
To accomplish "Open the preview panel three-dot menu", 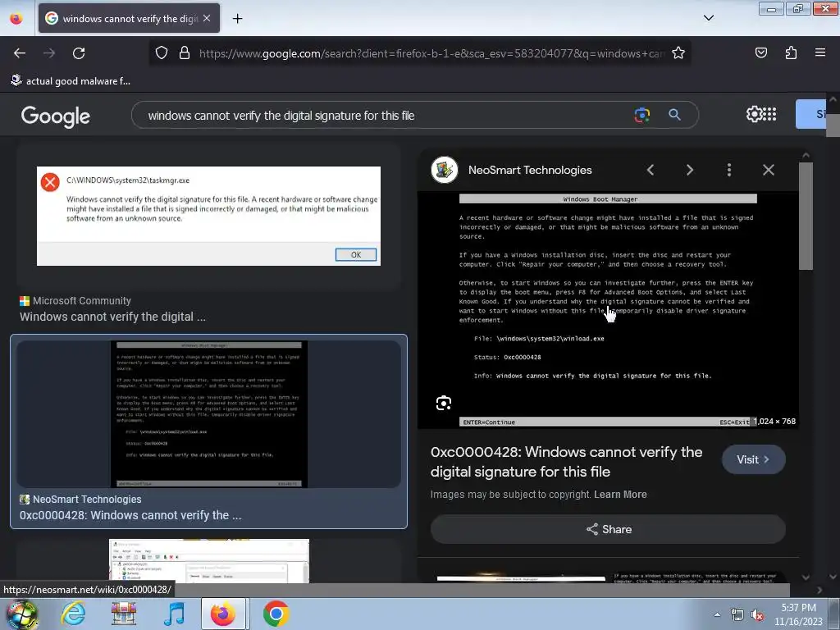I will tap(729, 170).
